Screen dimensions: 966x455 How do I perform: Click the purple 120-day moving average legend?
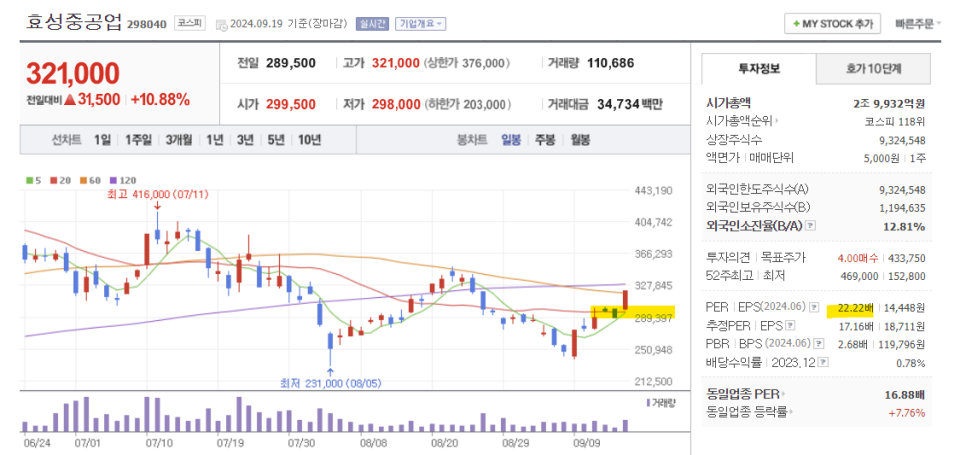(122, 180)
